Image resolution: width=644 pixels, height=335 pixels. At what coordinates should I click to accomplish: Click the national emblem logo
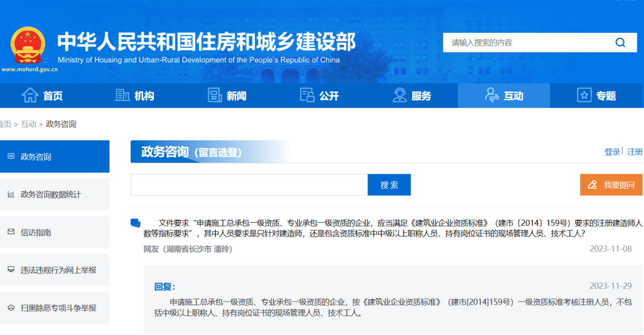pos(28,45)
